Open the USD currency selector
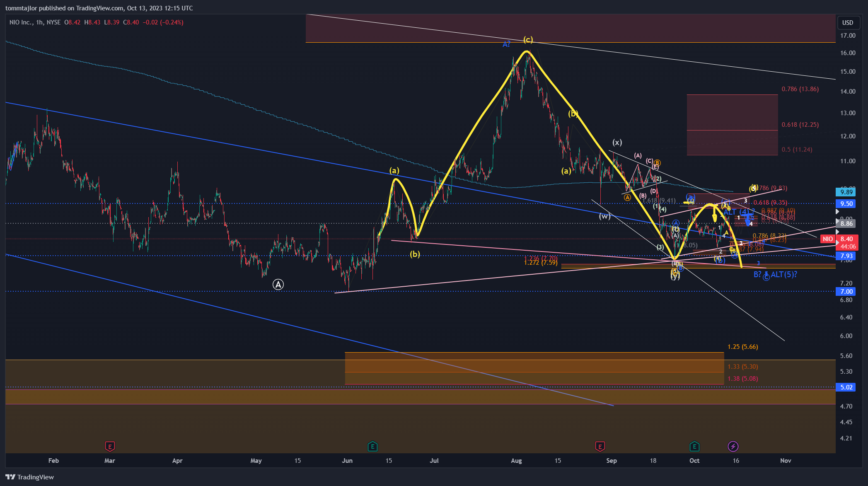Image resolution: width=868 pixels, height=486 pixels. (x=848, y=22)
